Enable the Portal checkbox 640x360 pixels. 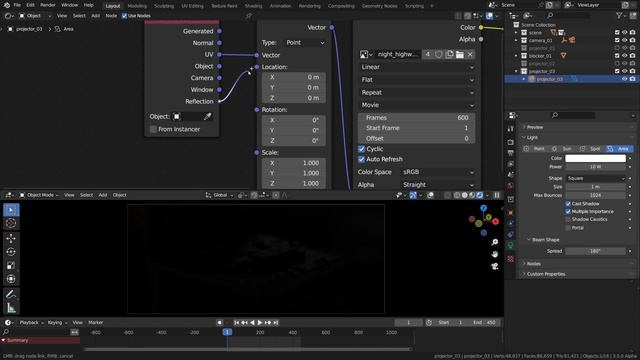pyautogui.click(x=568, y=228)
